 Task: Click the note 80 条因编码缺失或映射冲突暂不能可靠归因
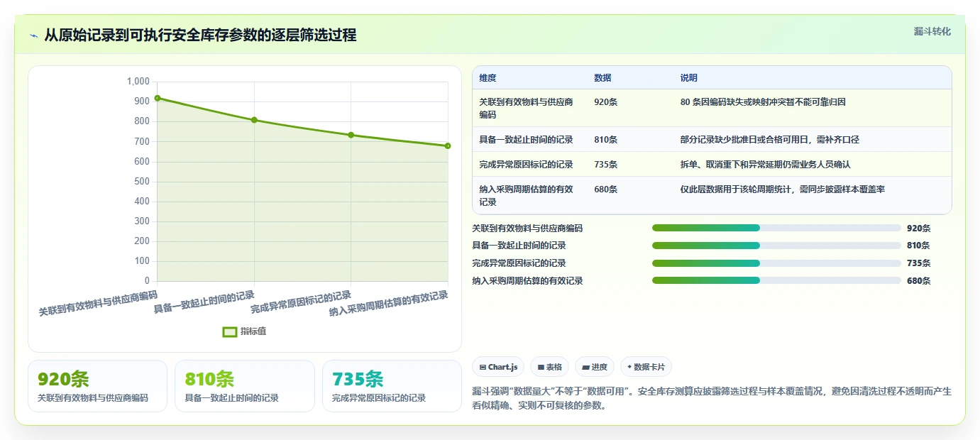pyautogui.click(x=763, y=102)
